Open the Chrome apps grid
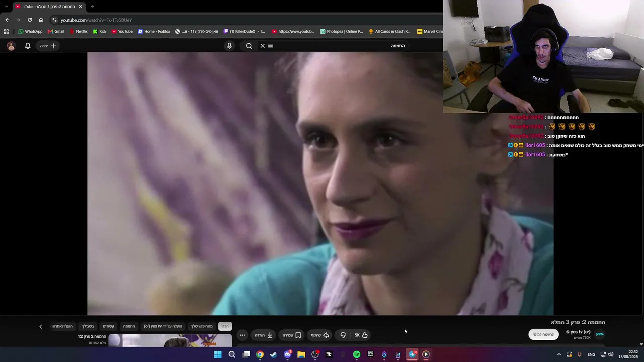The width and height of the screenshot is (644, 362). click(6, 31)
